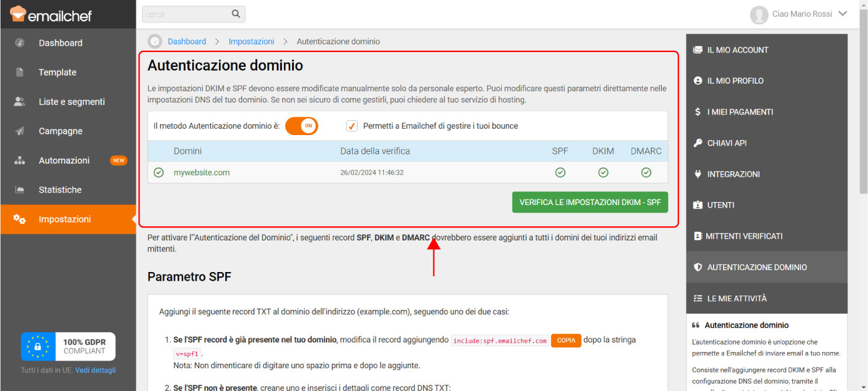
Task: Click the Dashboard breadcrumb link
Action: (x=187, y=42)
